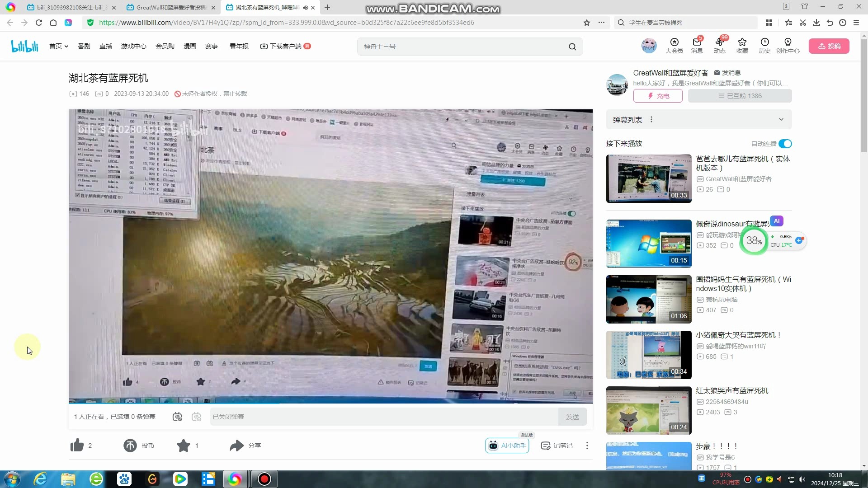Screen dimensions: 868x488
Task: Click the 充电 charge button
Action: pyautogui.click(x=658, y=96)
